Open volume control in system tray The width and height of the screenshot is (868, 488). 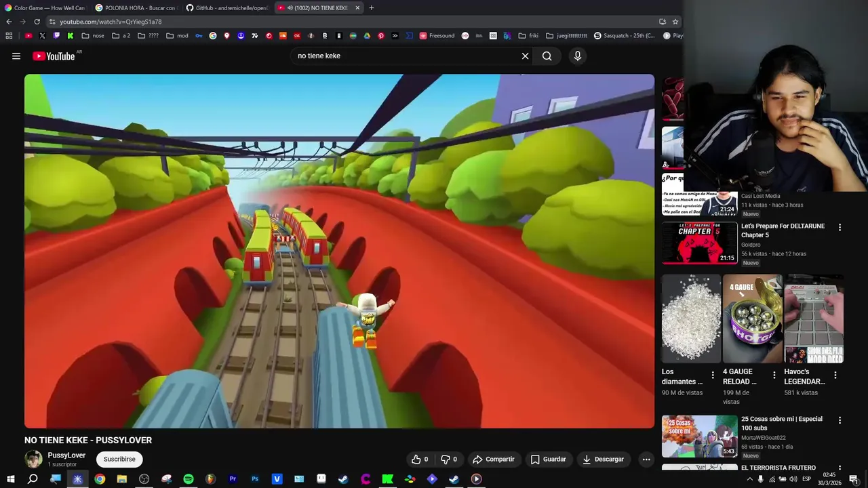pos(793,479)
